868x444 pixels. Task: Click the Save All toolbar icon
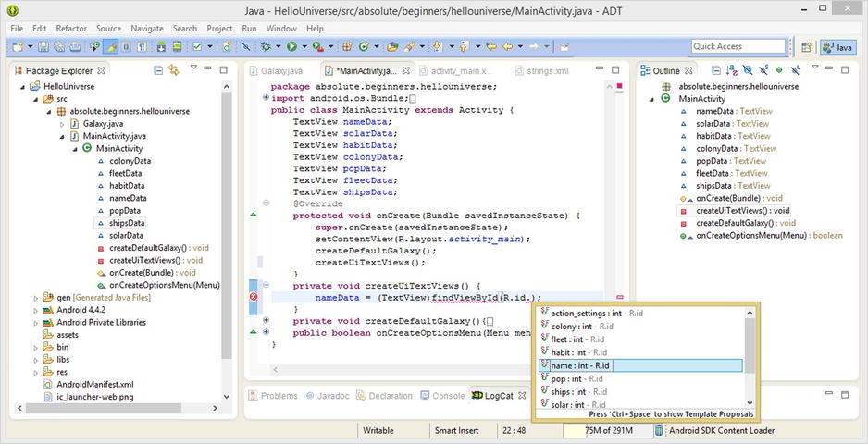[59, 47]
